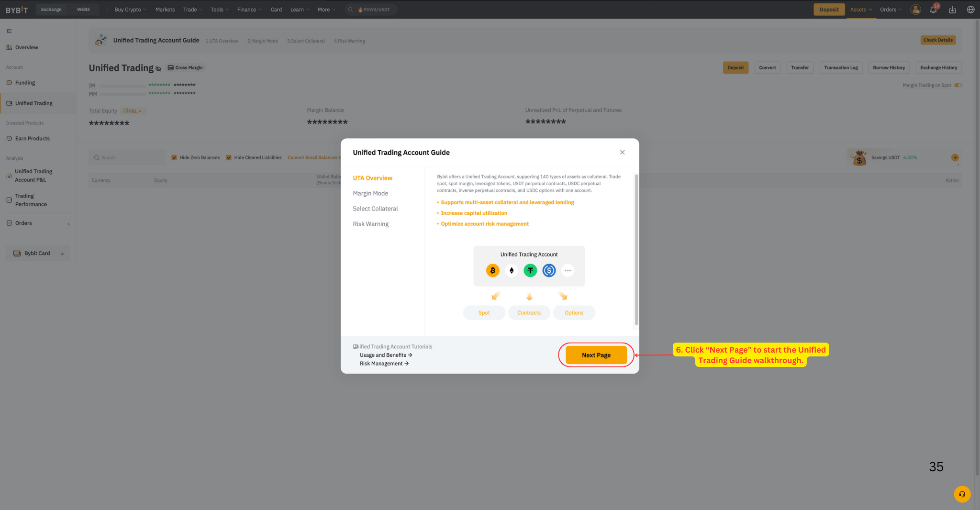Expand the Orders sidebar item
Image resolution: width=980 pixels, height=510 pixels.
[x=38, y=223]
